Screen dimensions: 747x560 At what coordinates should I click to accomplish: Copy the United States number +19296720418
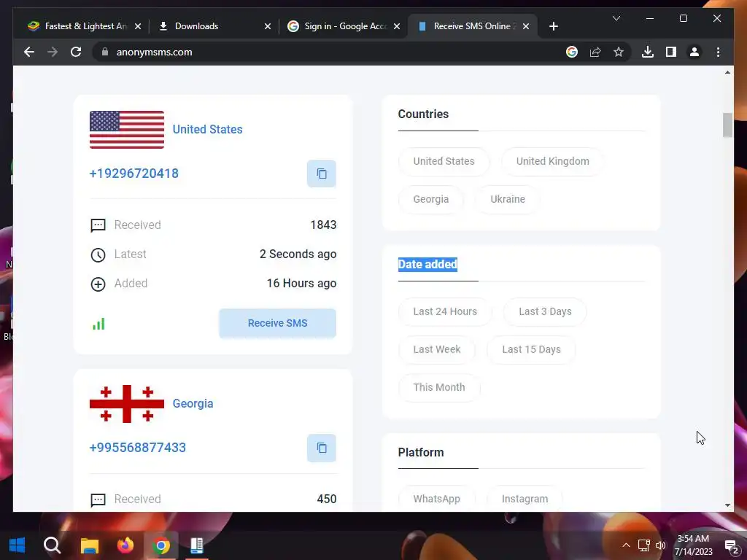322,174
